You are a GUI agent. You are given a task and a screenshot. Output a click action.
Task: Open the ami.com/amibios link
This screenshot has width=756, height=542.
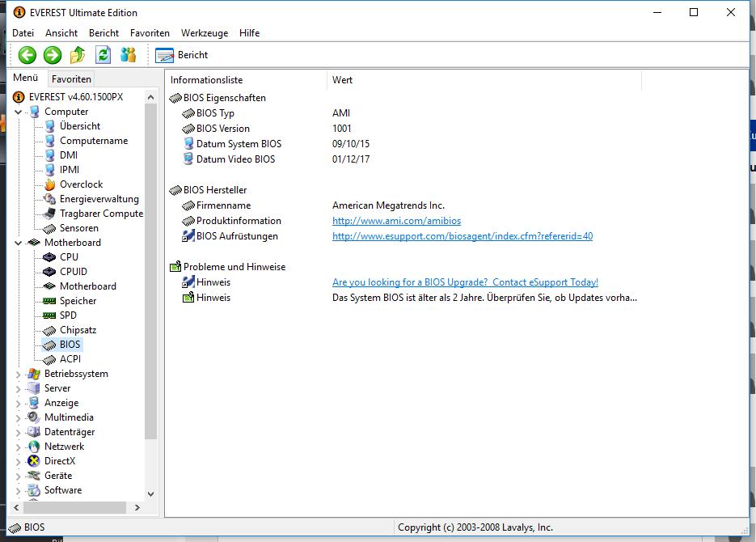pos(396,221)
